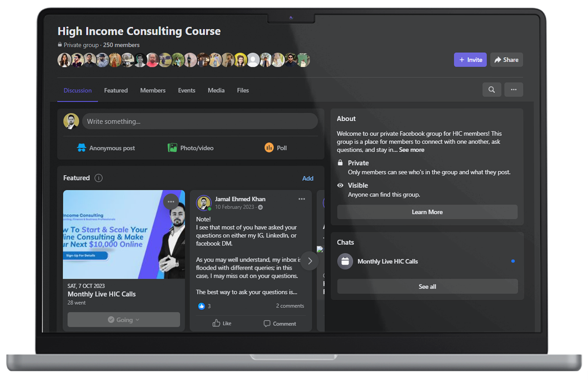Open the Files tab
588x386 pixels.
click(243, 90)
